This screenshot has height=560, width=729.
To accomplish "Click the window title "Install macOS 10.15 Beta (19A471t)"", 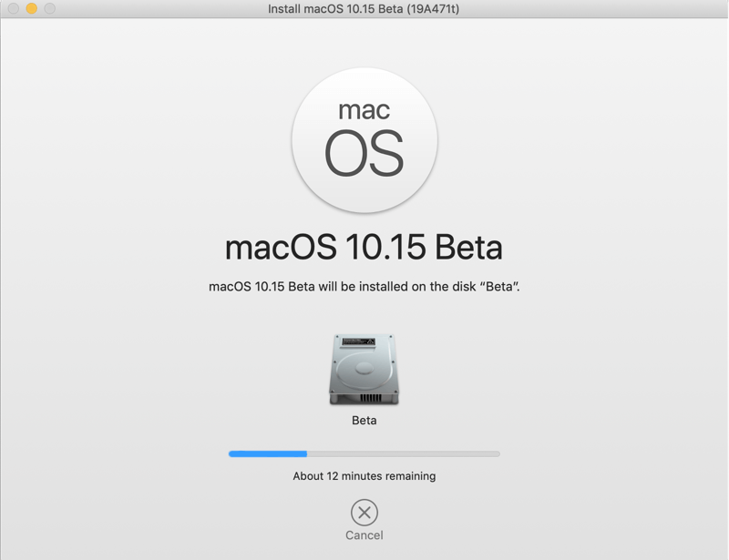I will 364,9.
